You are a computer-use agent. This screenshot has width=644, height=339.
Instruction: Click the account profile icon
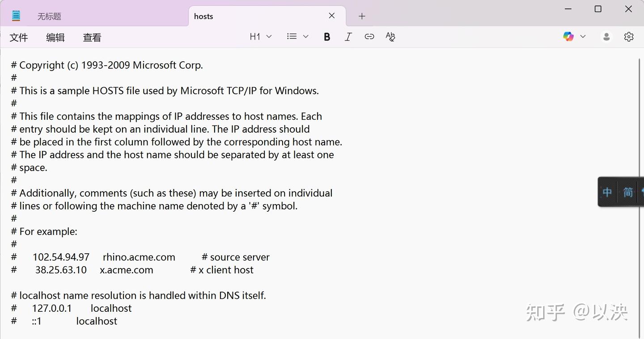coord(606,37)
